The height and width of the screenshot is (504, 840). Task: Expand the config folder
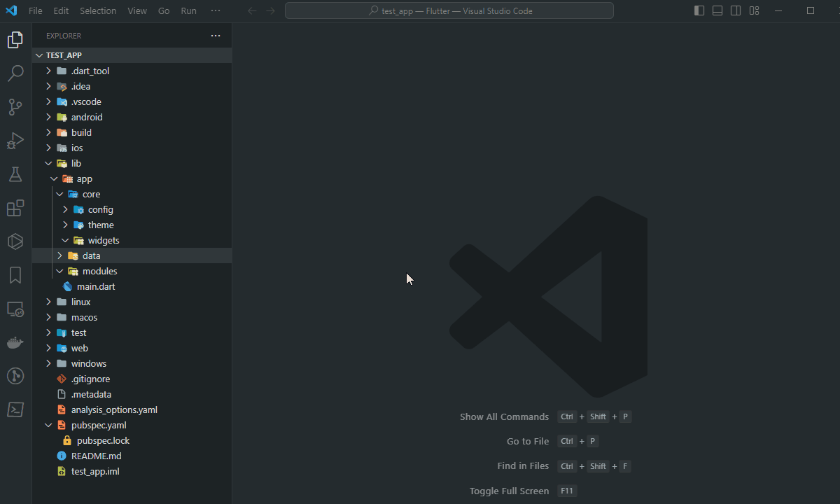pos(65,209)
